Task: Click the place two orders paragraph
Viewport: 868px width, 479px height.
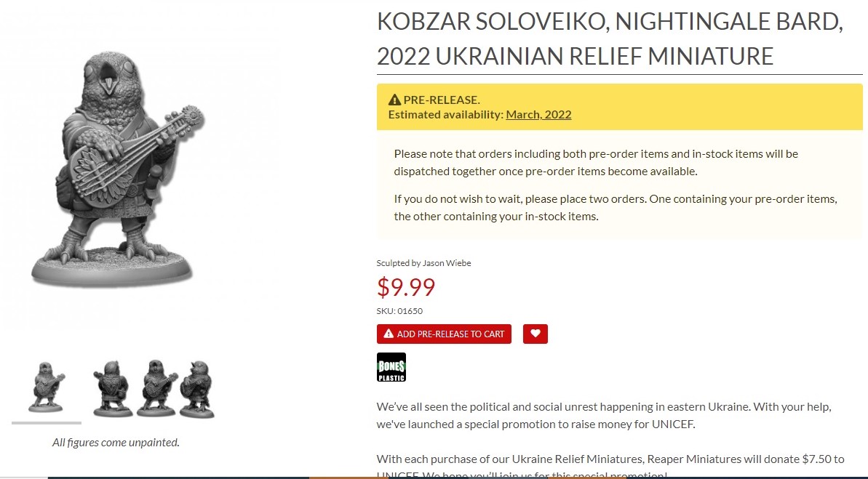Action: 616,208
